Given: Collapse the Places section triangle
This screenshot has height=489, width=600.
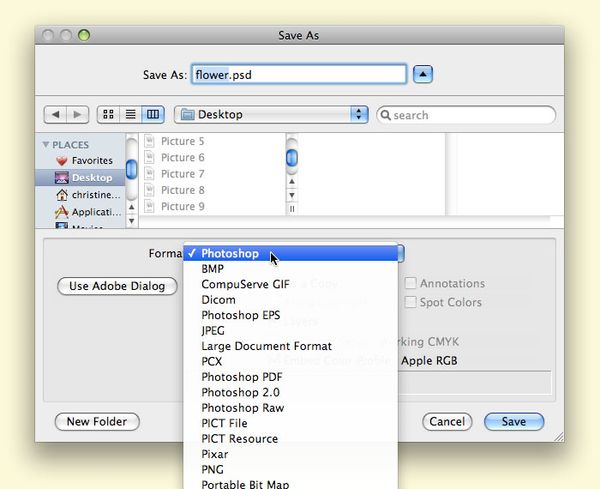Looking at the screenshot, I should coord(46,145).
